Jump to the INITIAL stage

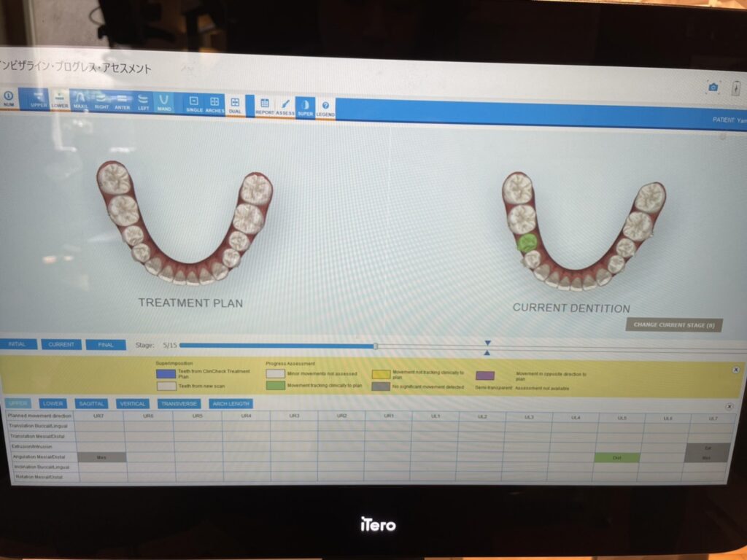(x=18, y=344)
